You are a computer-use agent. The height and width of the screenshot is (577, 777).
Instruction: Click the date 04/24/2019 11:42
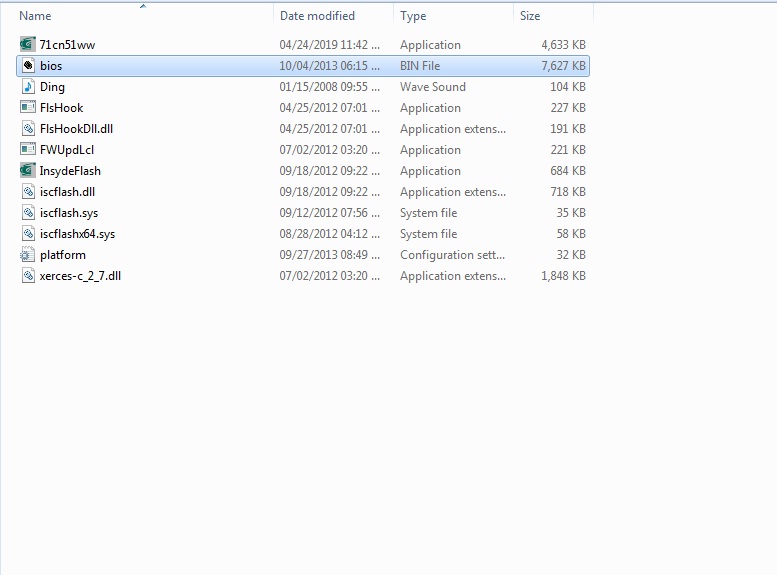click(x=330, y=45)
